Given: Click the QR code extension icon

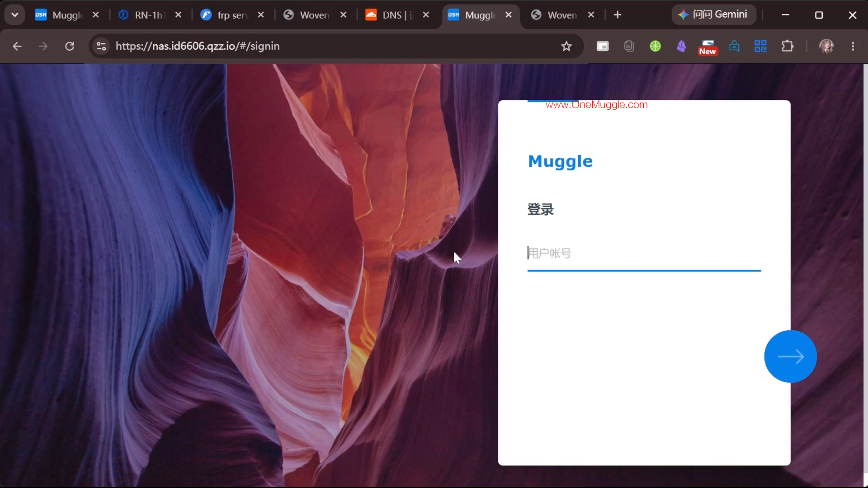Looking at the screenshot, I should click(760, 46).
